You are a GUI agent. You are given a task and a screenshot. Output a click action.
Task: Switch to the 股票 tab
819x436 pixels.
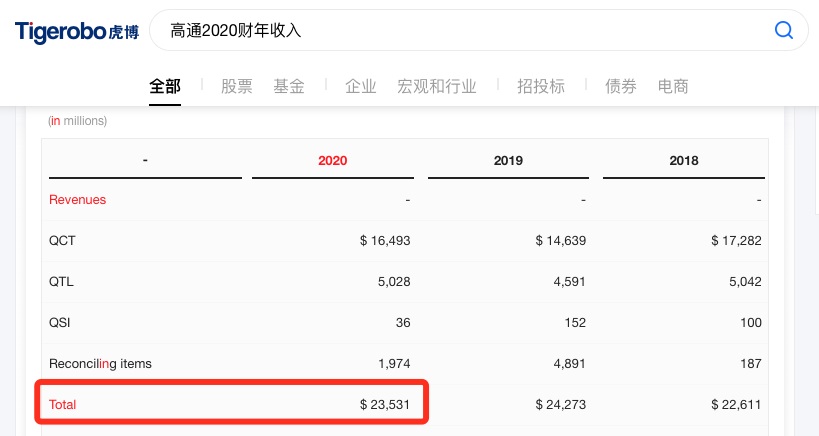[x=237, y=86]
